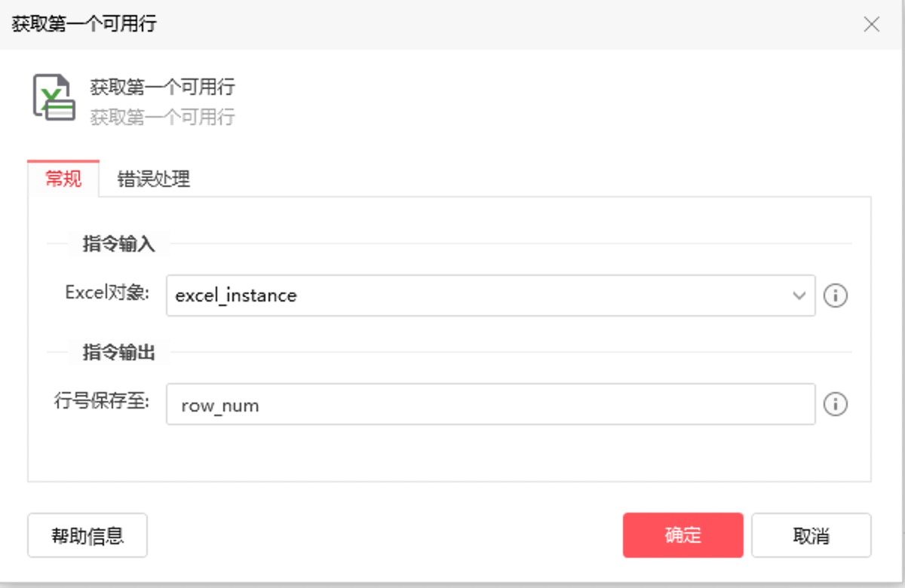Switch to the 常规 tab

[63, 179]
